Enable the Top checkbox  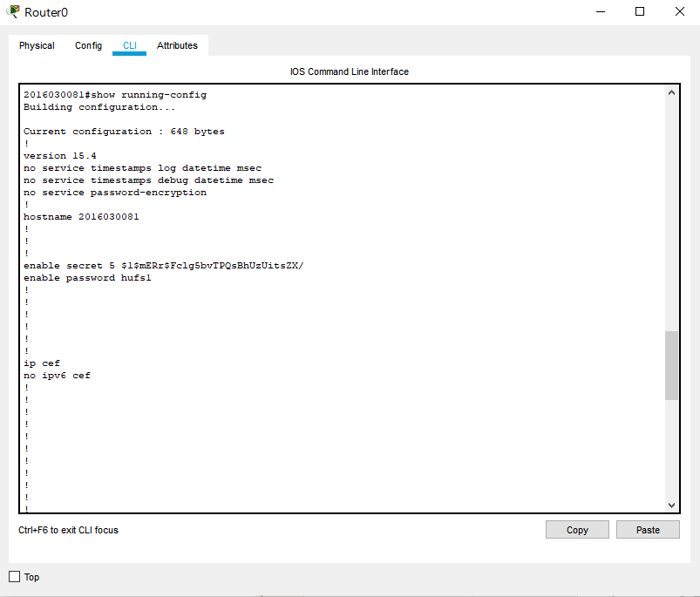(x=15, y=576)
